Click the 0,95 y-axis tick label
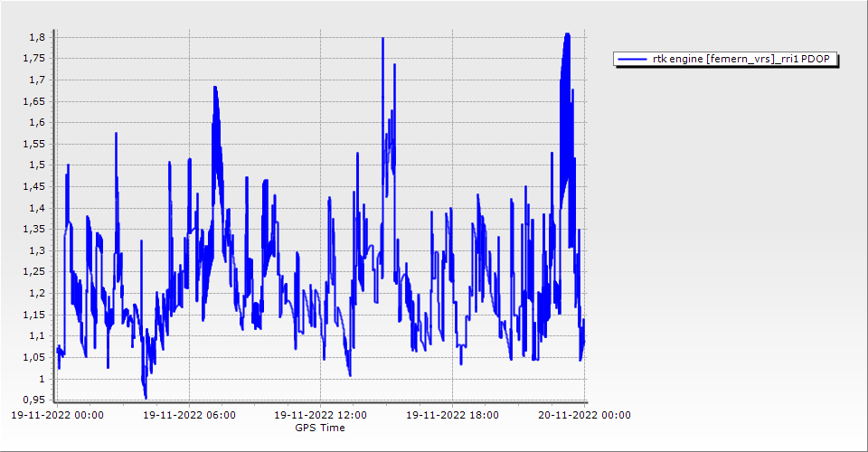The image size is (868, 452). point(34,400)
